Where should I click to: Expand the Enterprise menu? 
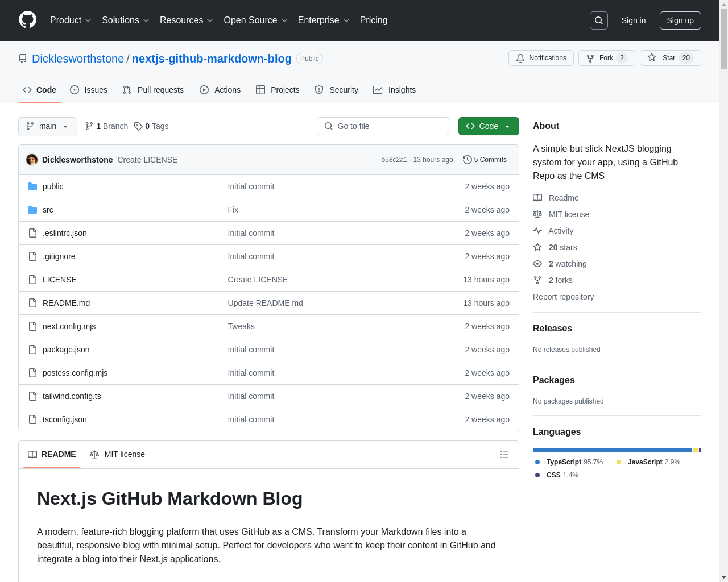click(324, 20)
